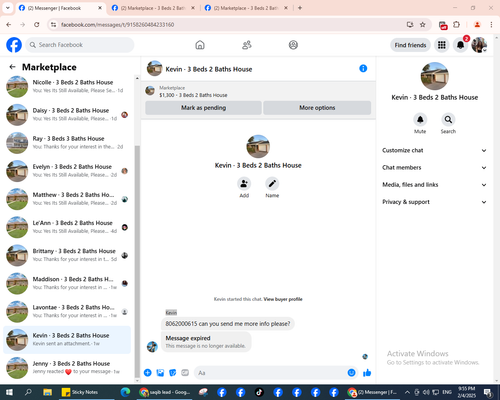500x400 pixels.
Task: Reload the current page
Action: point(37,25)
